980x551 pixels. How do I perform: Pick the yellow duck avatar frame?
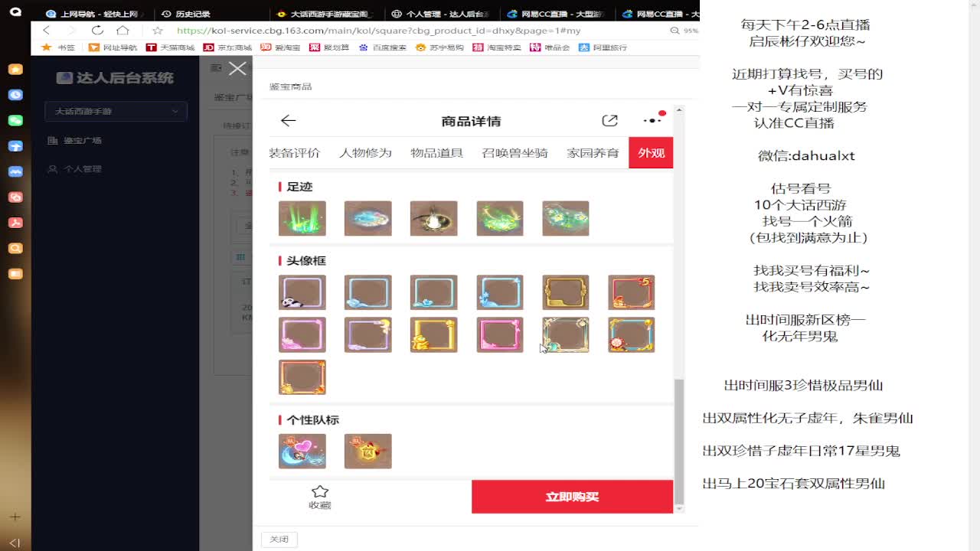(434, 334)
